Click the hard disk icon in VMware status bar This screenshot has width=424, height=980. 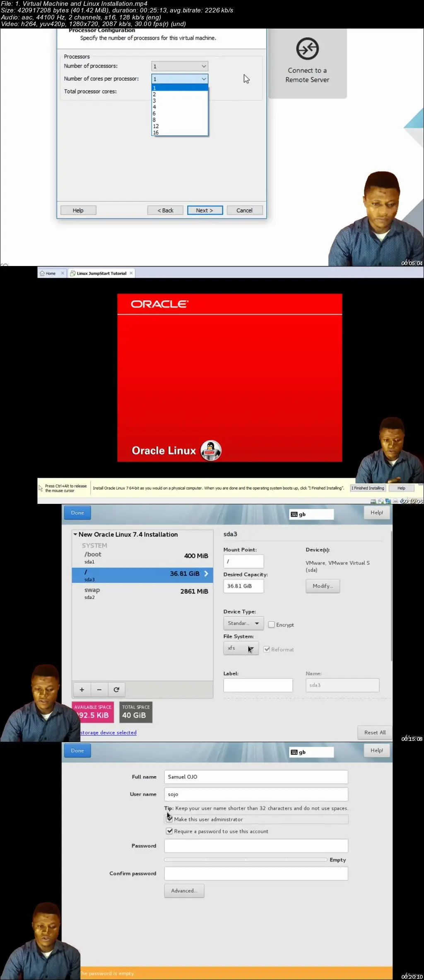coord(373,501)
